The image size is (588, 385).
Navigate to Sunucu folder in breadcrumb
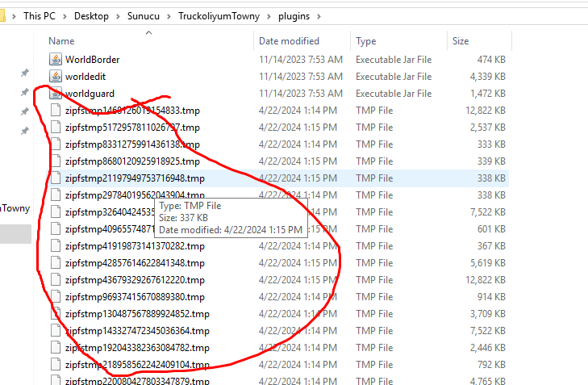click(x=144, y=16)
